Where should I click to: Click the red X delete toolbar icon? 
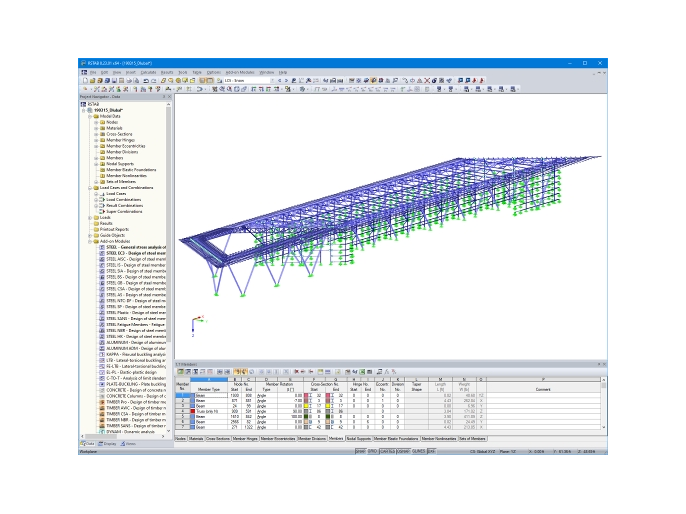(427, 80)
